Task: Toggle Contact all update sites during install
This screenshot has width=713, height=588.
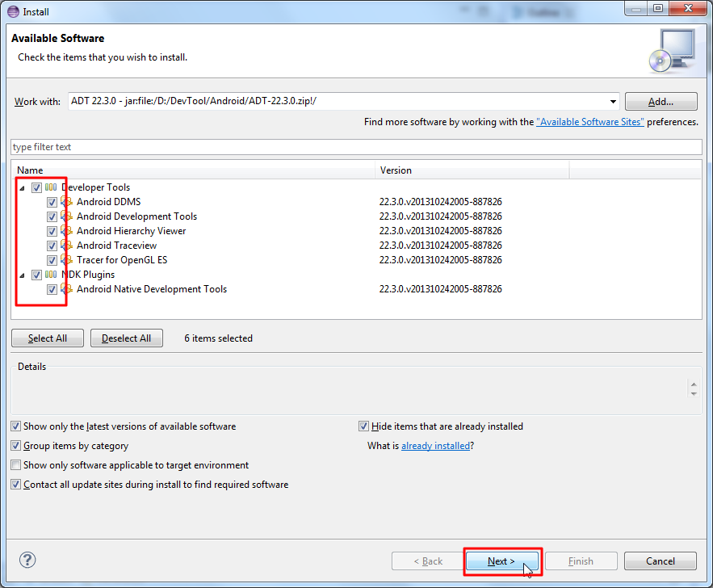Action: [x=16, y=485]
